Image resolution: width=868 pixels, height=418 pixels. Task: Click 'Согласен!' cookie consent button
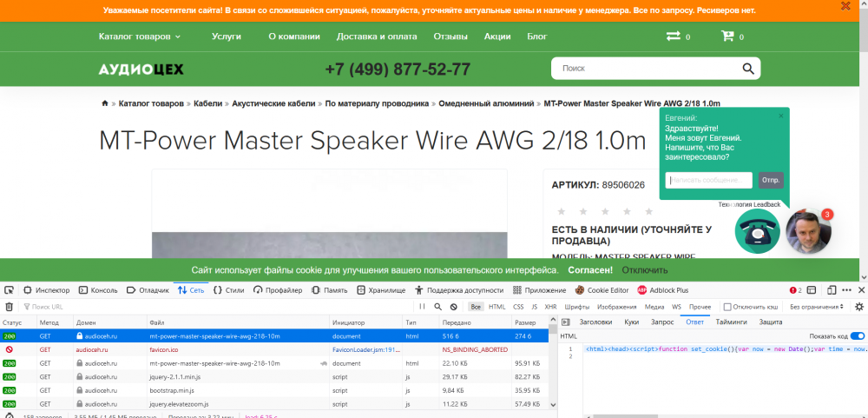pyautogui.click(x=590, y=270)
